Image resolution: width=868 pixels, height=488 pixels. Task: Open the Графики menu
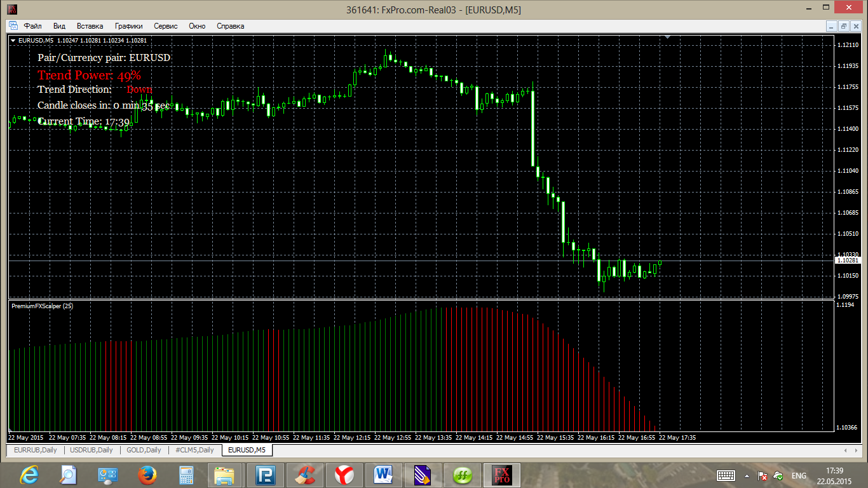pyautogui.click(x=128, y=26)
